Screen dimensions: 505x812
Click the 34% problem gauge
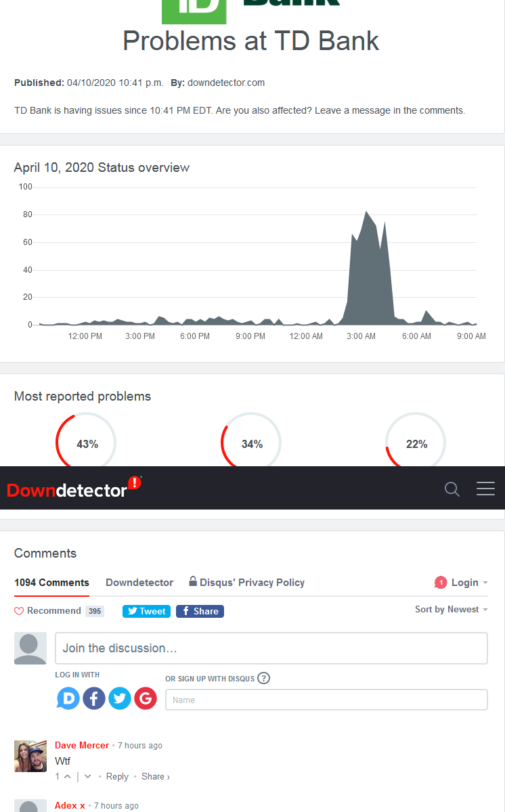(251, 441)
